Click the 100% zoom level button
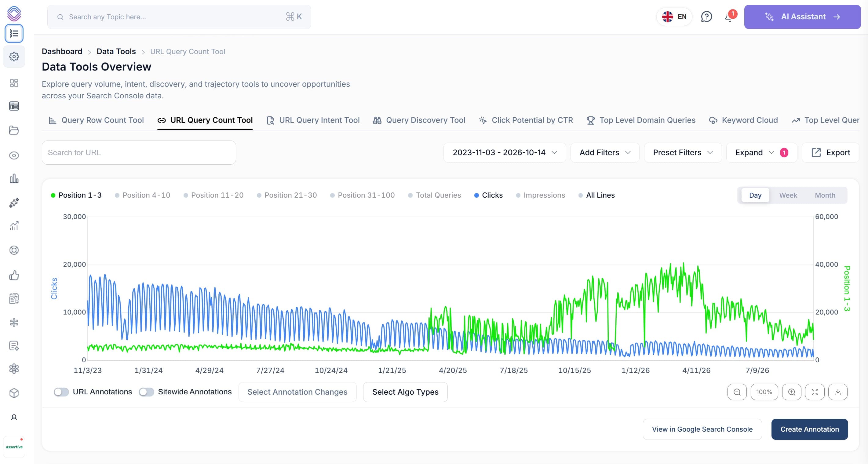This screenshot has width=868, height=464. coord(764,392)
